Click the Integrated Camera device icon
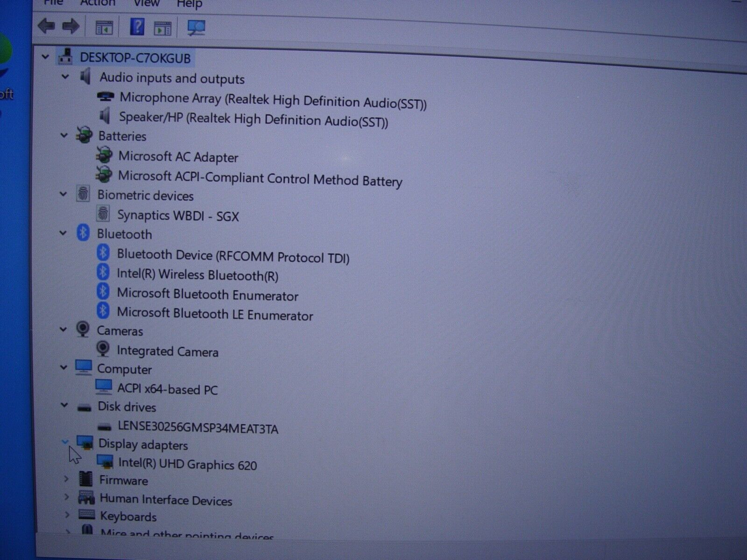Image resolution: width=747 pixels, height=560 pixels. pyautogui.click(x=103, y=349)
